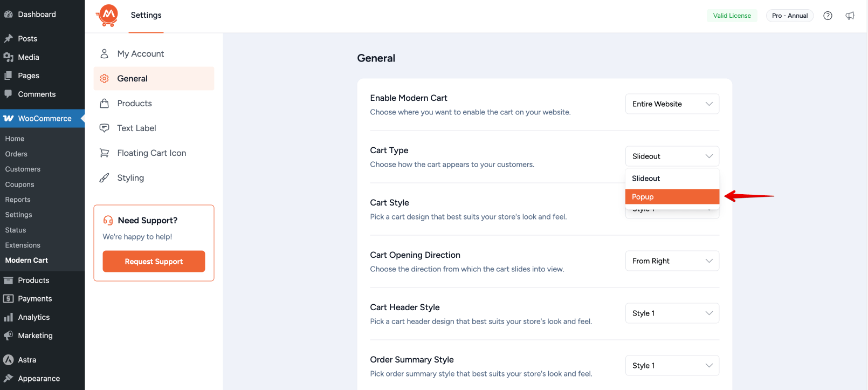This screenshot has height=390, width=868.
Task: Open the General settings tab
Action: point(154,78)
